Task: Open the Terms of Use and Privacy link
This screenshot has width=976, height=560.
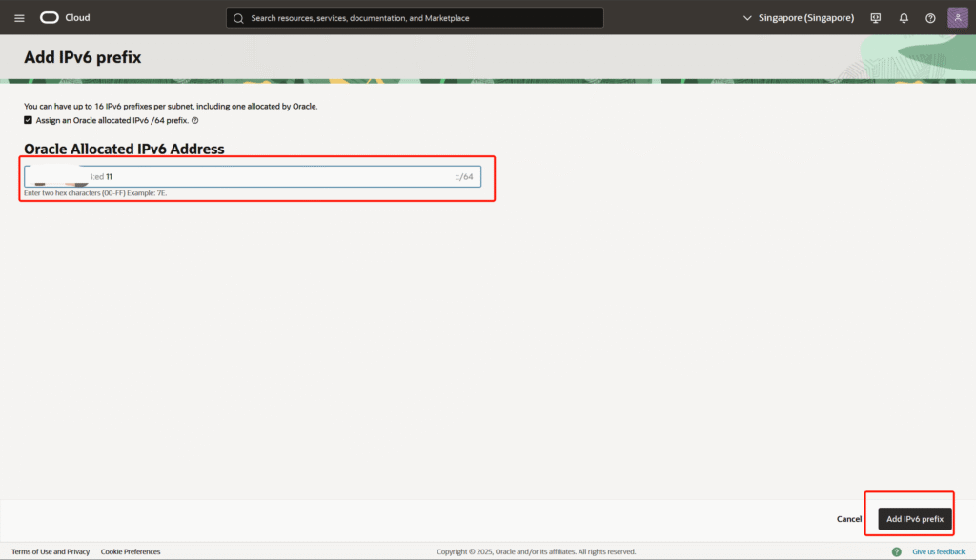Action: coord(51,551)
